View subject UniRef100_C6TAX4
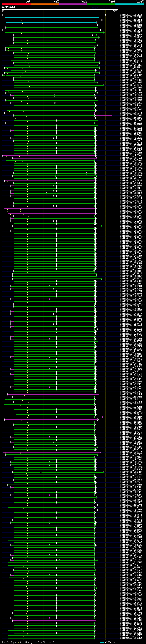The height and width of the screenshot is (644, 146). pyautogui.click(x=131, y=158)
